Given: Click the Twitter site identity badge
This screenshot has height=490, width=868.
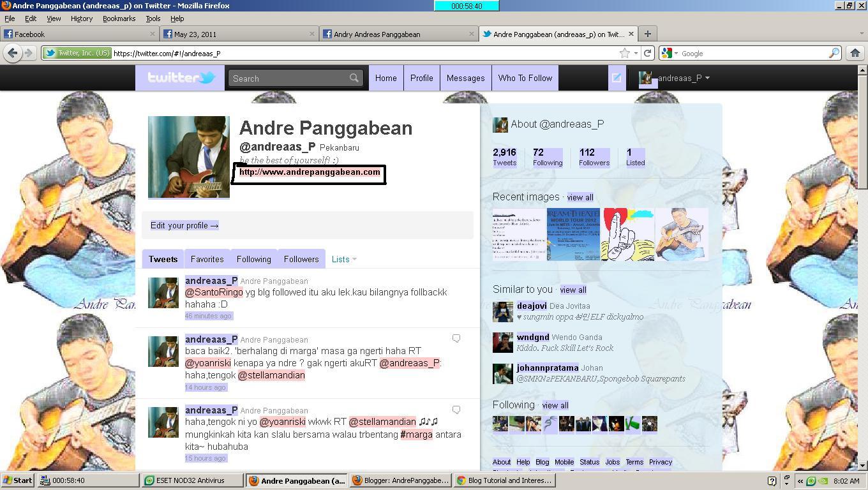Looking at the screenshot, I should click(77, 53).
